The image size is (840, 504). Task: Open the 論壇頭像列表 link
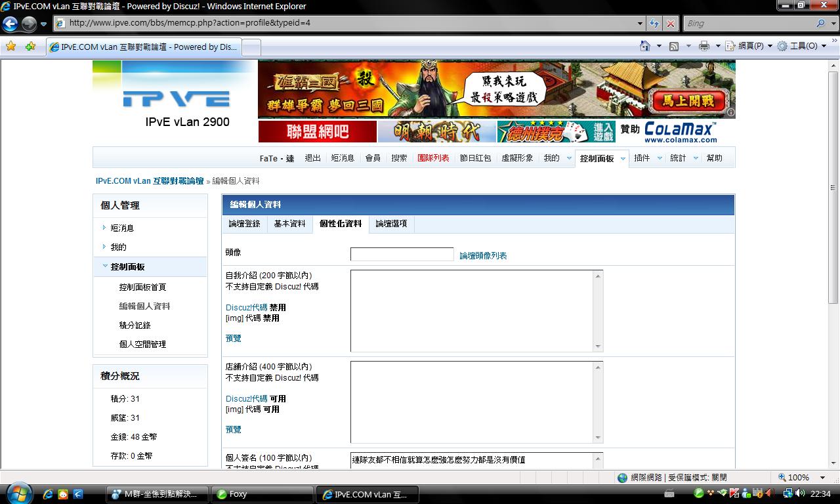coord(483,255)
